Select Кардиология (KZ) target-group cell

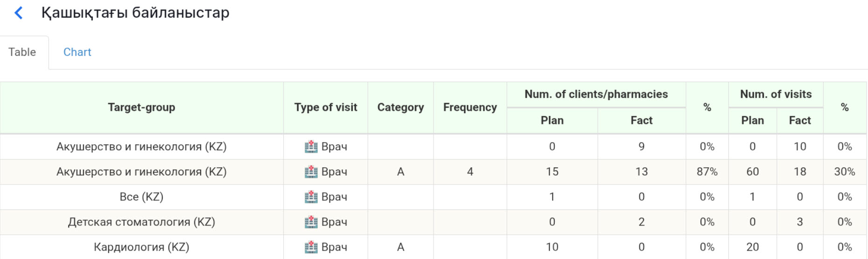(141, 247)
